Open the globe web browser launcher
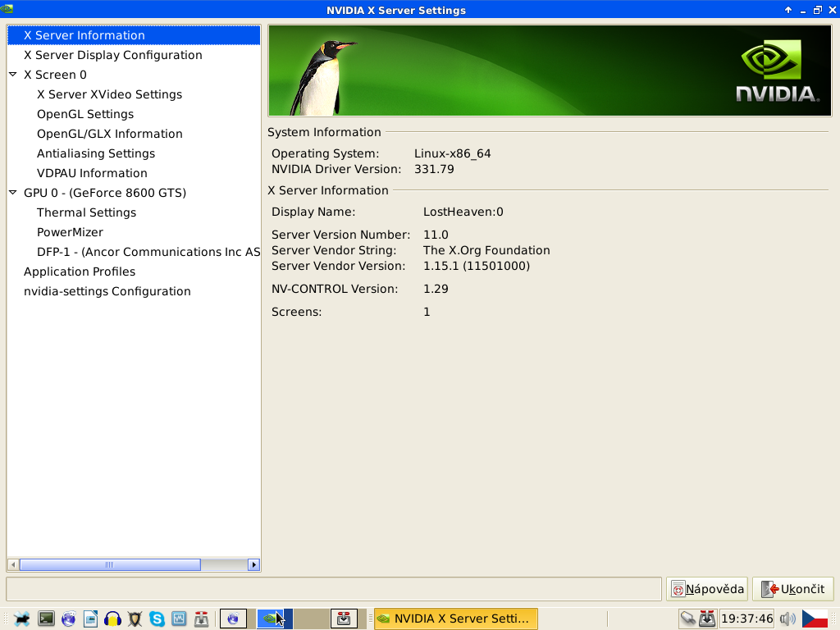 69,619
